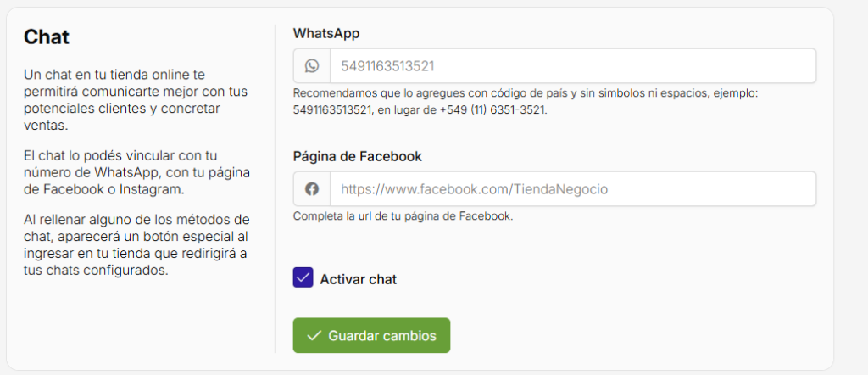Click the paragraph starting 'El chat lo podés vincular'

click(x=136, y=172)
